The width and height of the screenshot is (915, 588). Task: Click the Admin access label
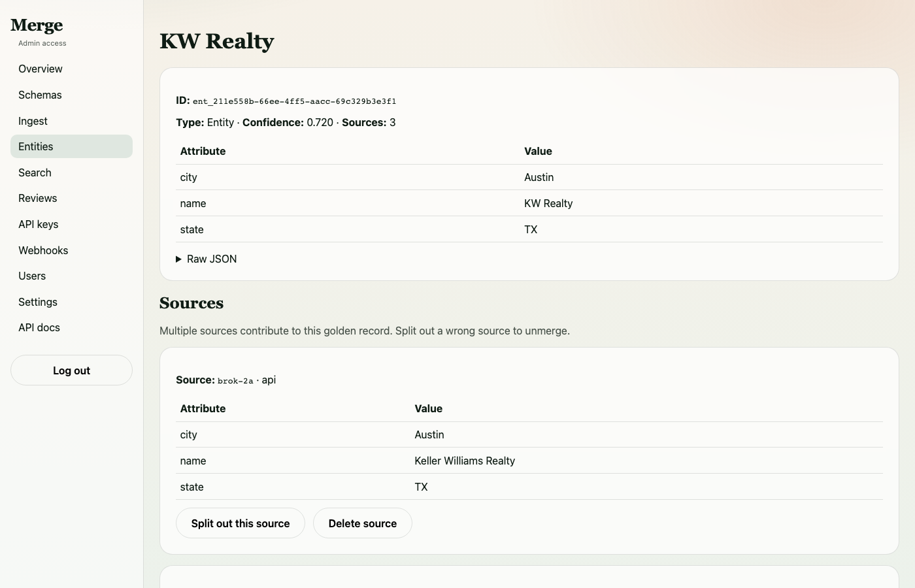[42, 43]
